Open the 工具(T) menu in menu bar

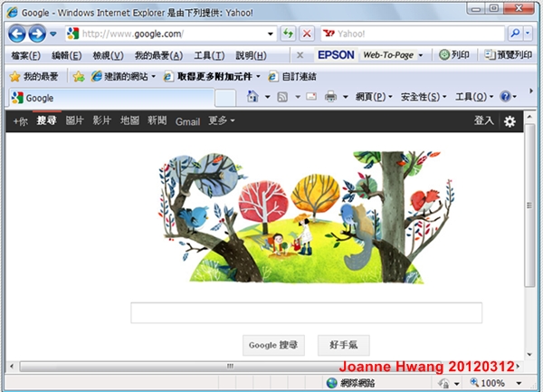point(209,55)
